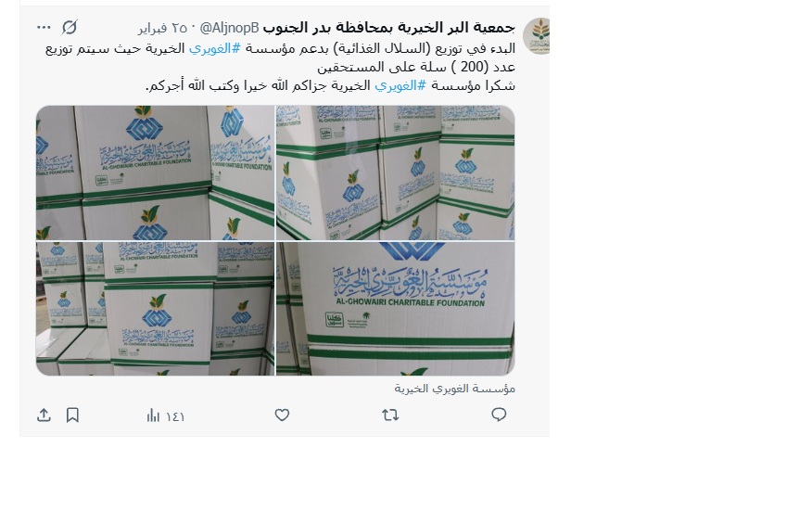Screen dimensions: 812x511
Task: Open the account display name جمعية البر الخيرية
Action: (389, 27)
